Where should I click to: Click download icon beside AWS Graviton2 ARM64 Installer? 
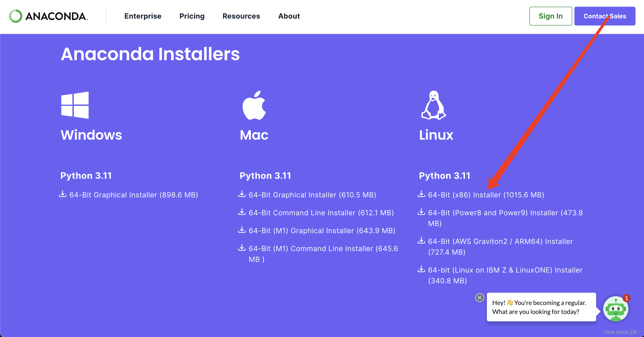pyautogui.click(x=421, y=240)
